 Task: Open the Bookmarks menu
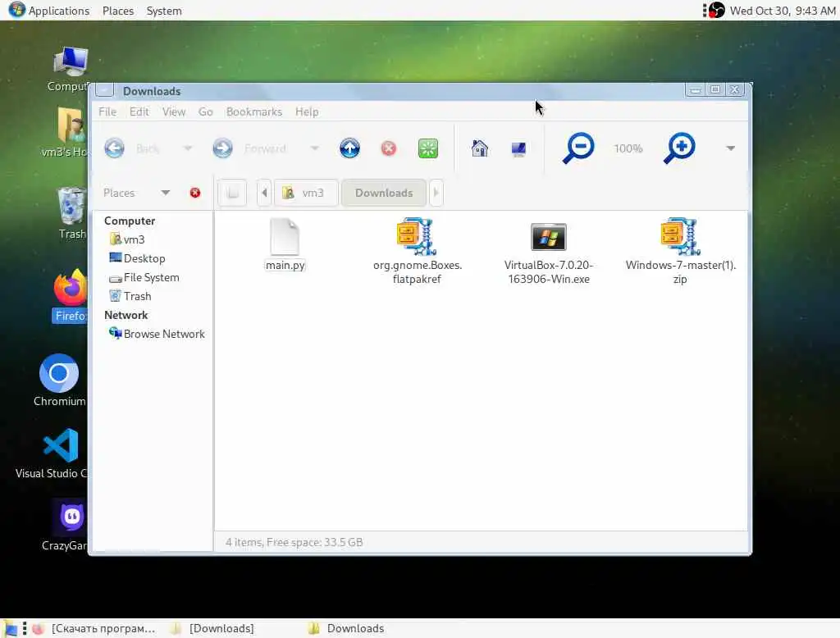[254, 112]
